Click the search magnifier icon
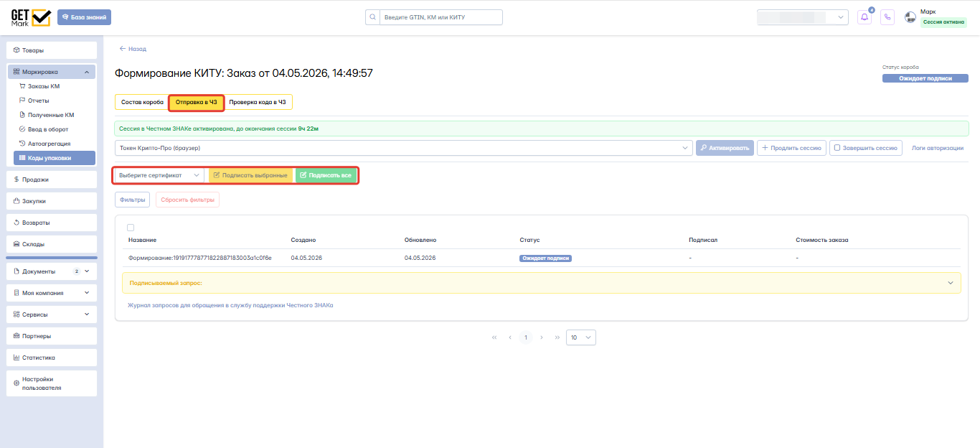This screenshot has height=448, width=980. click(372, 17)
